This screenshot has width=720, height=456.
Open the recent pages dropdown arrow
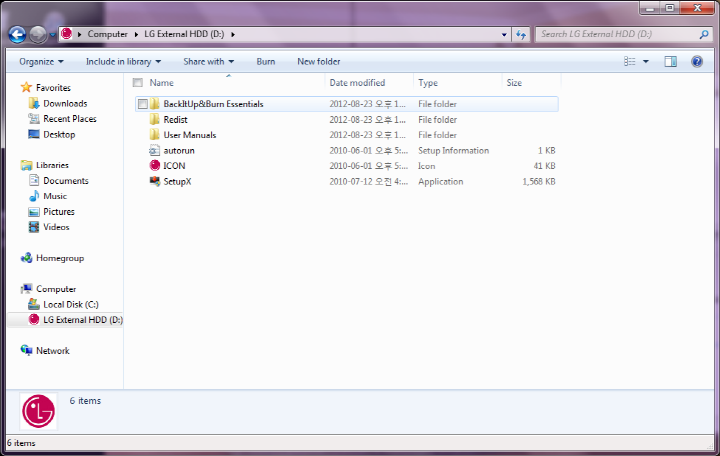tap(52, 35)
